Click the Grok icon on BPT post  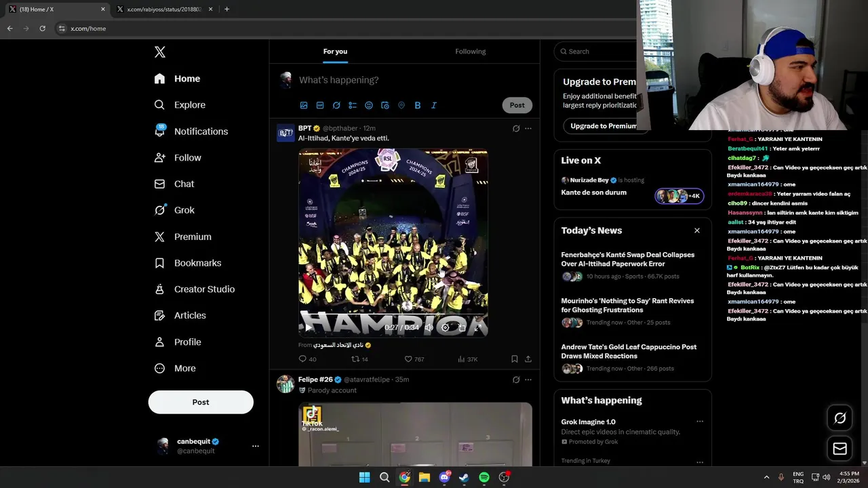(x=516, y=128)
